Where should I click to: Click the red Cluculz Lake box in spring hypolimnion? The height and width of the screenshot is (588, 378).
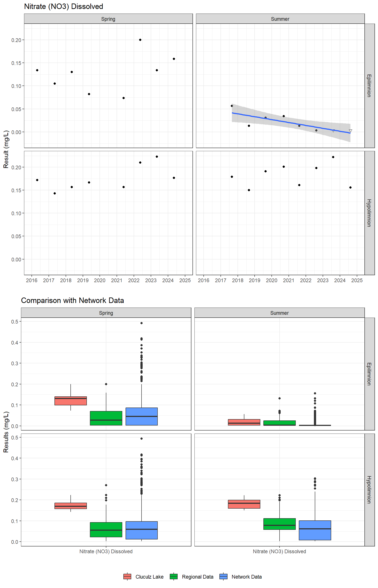pyautogui.click(x=71, y=506)
